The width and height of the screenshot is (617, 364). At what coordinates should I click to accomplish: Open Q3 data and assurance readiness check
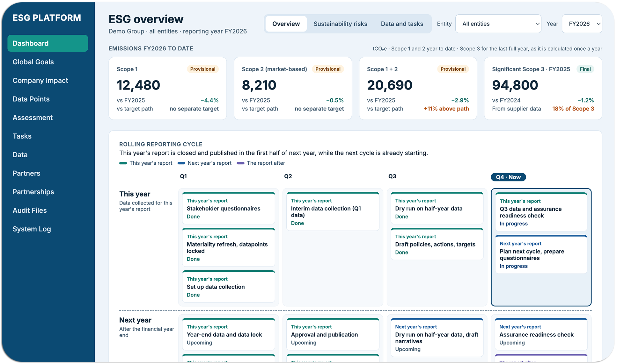(x=541, y=212)
